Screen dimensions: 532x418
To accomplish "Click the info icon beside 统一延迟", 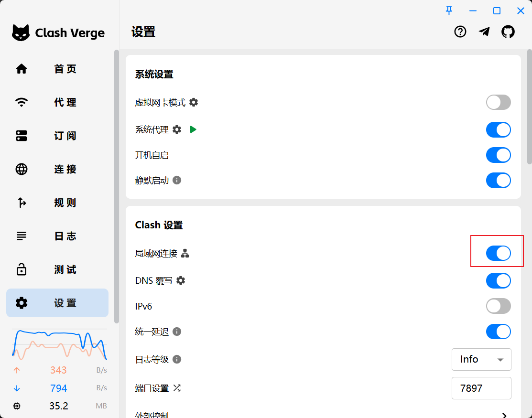I will click(x=177, y=332).
